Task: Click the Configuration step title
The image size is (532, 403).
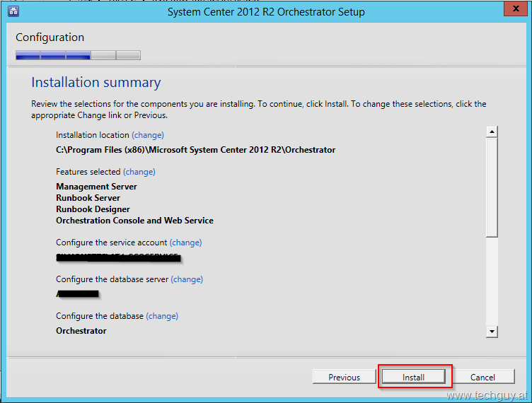Action: pyautogui.click(x=50, y=37)
